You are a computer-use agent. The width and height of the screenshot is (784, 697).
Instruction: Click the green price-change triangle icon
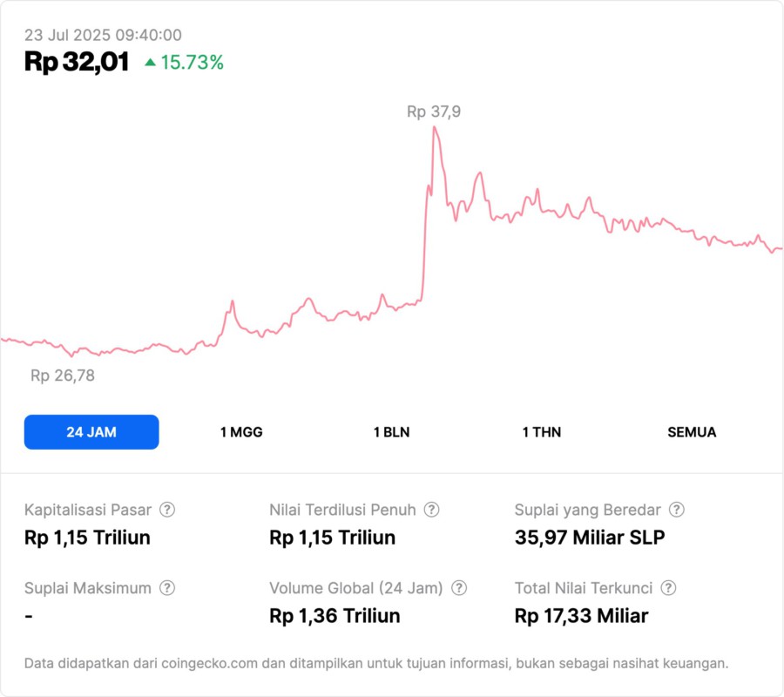click(151, 63)
